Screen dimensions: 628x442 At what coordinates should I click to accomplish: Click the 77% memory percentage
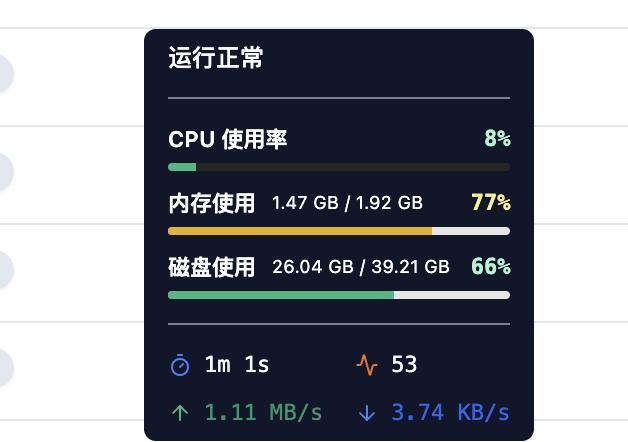point(491,203)
